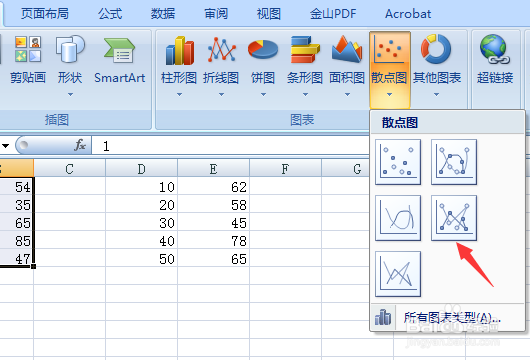The image size is (530, 360).
Task: Insert Hyperlink (超链接) globe icon
Action: [x=495, y=49]
